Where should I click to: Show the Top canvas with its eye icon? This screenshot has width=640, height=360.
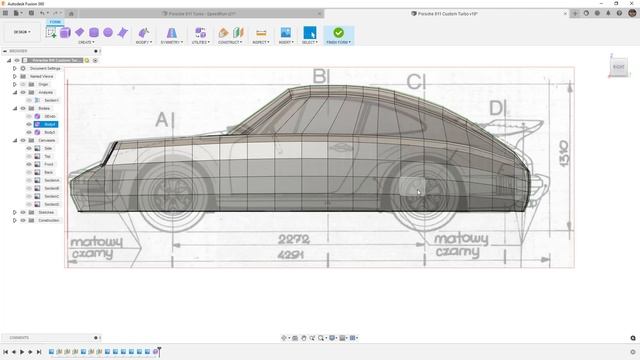click(x=29, y=156)
